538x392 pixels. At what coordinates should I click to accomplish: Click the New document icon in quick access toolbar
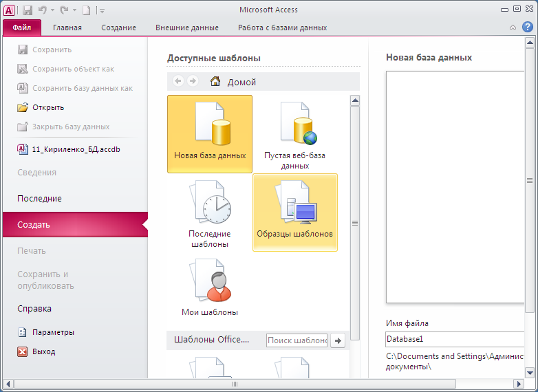[87, 10]
